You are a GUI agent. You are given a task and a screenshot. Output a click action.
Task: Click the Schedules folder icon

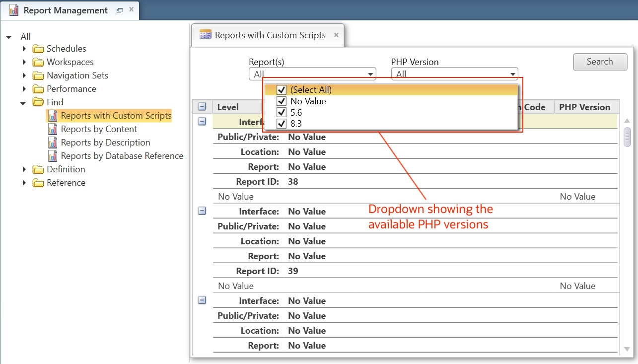[38, 49]
